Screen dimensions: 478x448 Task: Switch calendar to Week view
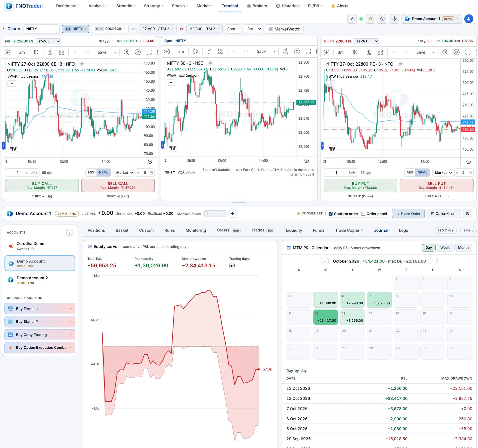tap(445, 248)
